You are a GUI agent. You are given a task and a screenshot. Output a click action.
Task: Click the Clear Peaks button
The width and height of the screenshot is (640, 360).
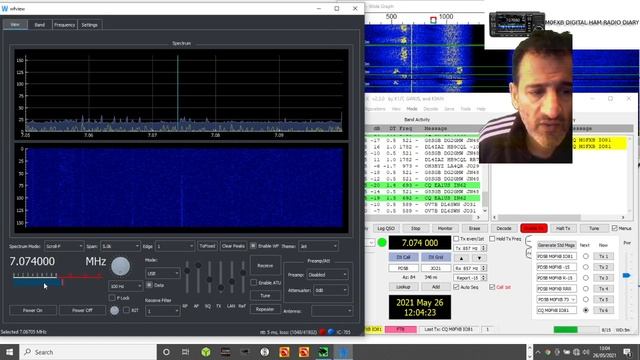(x=233, y=246)
